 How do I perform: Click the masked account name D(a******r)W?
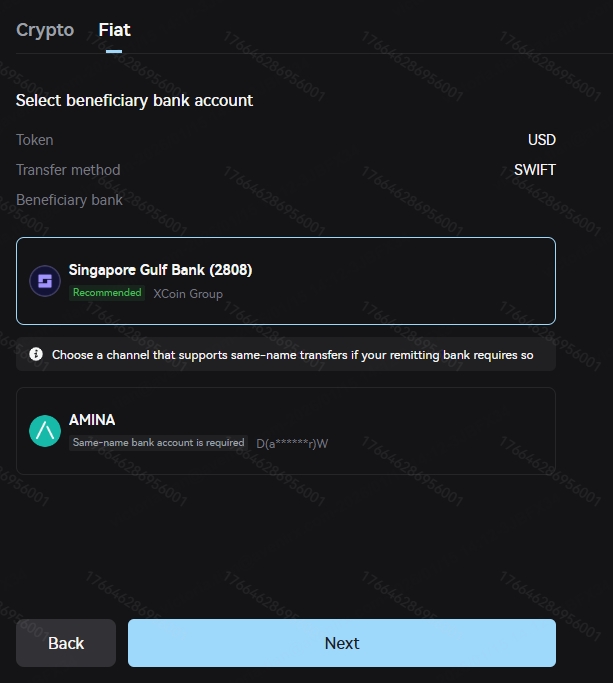[x=292, y=443]
